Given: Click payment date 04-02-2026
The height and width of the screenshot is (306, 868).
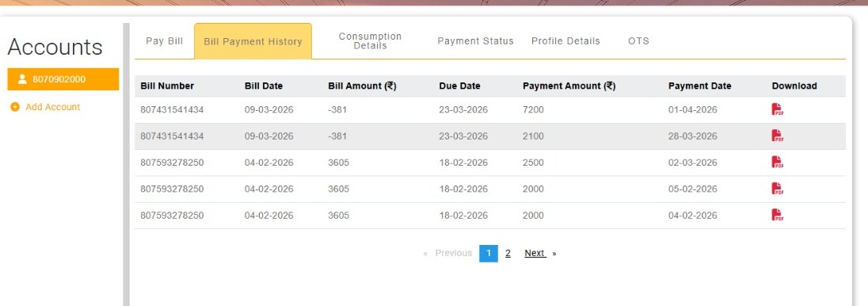Looking at the screenshot, I should (x=692, y=216).
